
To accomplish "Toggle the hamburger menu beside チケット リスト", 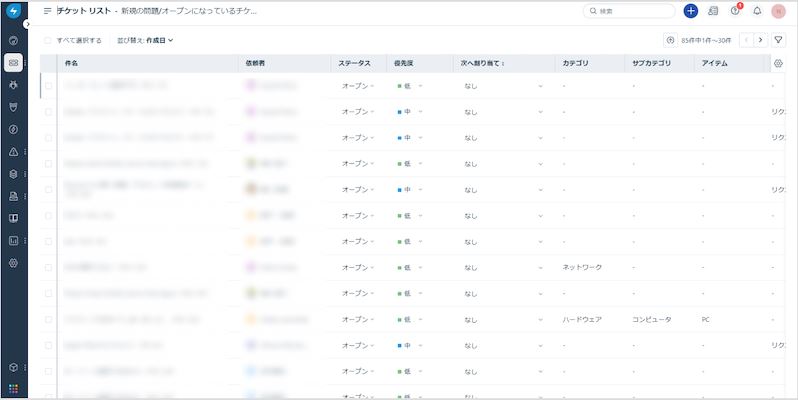I will point(47,11).
